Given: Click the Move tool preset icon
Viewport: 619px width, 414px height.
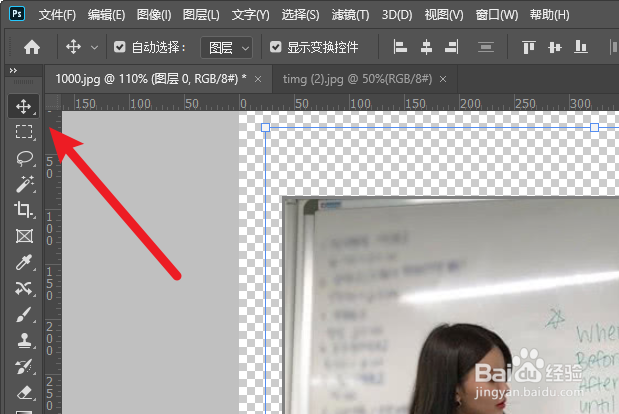Looking at the screenshot, I should click(73, 47).
